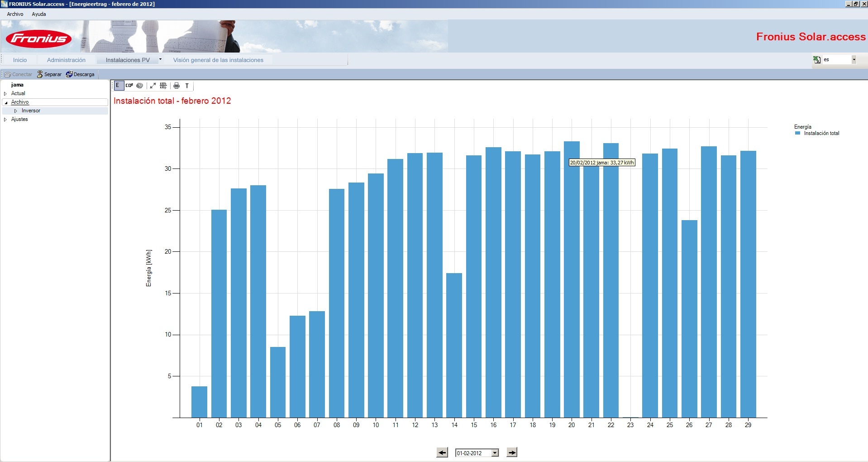
Task: Switch chart to CO2 savings view
Action: [x=129, y=85]
